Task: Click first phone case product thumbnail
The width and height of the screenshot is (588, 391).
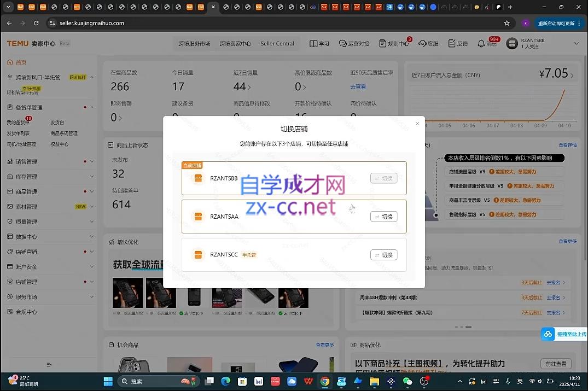Action: click(127, 293)
